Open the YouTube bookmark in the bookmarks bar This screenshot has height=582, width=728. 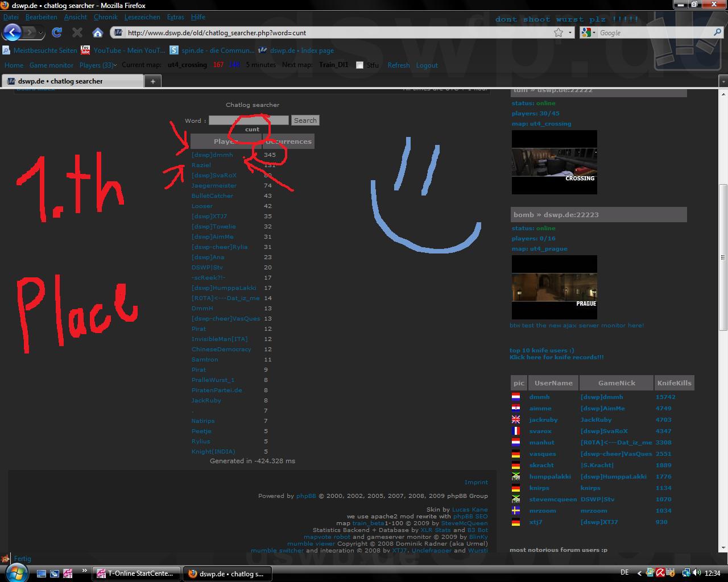pyautogui.click(x=123, y=50)
